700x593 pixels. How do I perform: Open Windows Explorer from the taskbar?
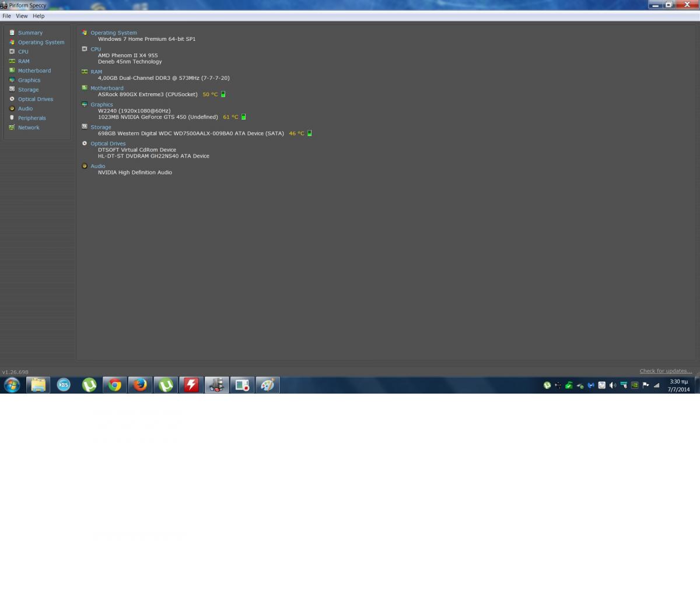38,385
